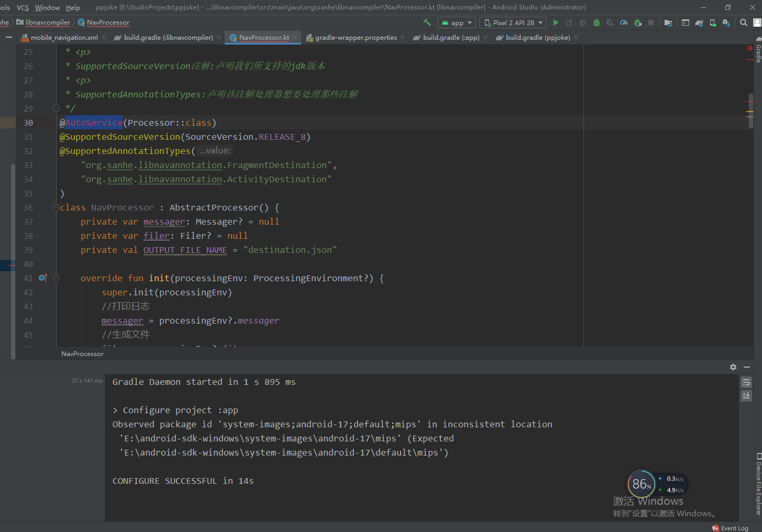
Task: Click the red error indicator in editor
Action: [750, 48]
